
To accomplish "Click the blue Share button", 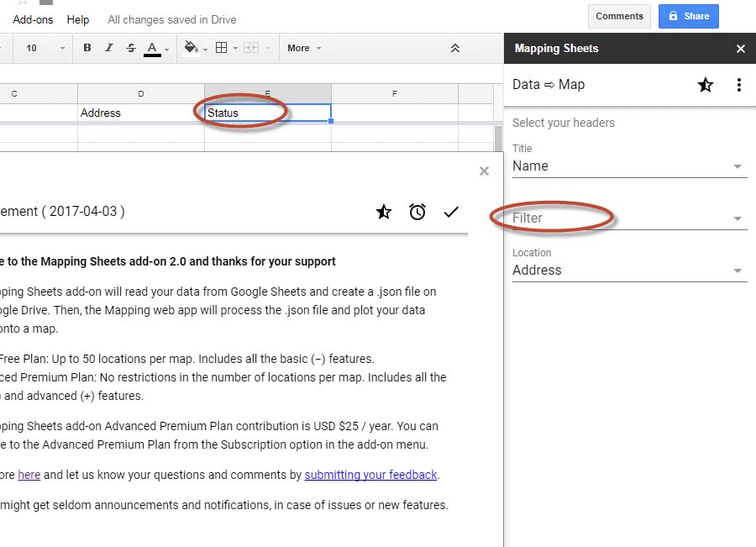I will click(689, 17).
